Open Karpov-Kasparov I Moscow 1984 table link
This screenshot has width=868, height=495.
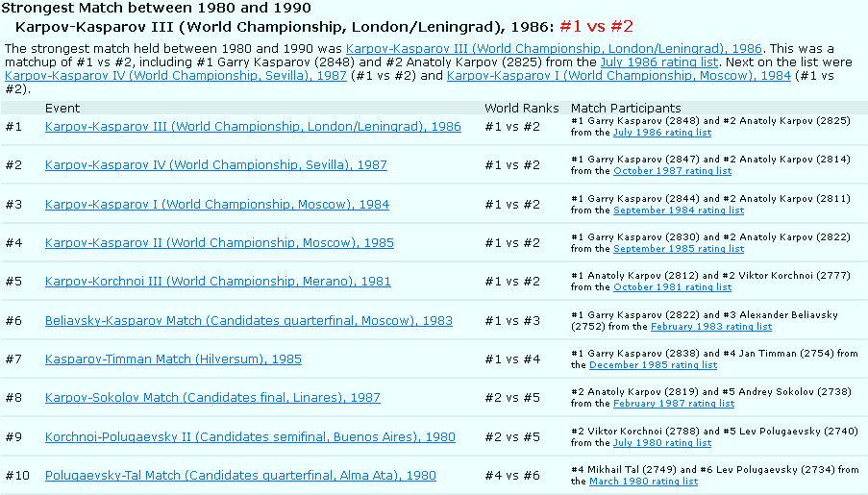point(216,205)
